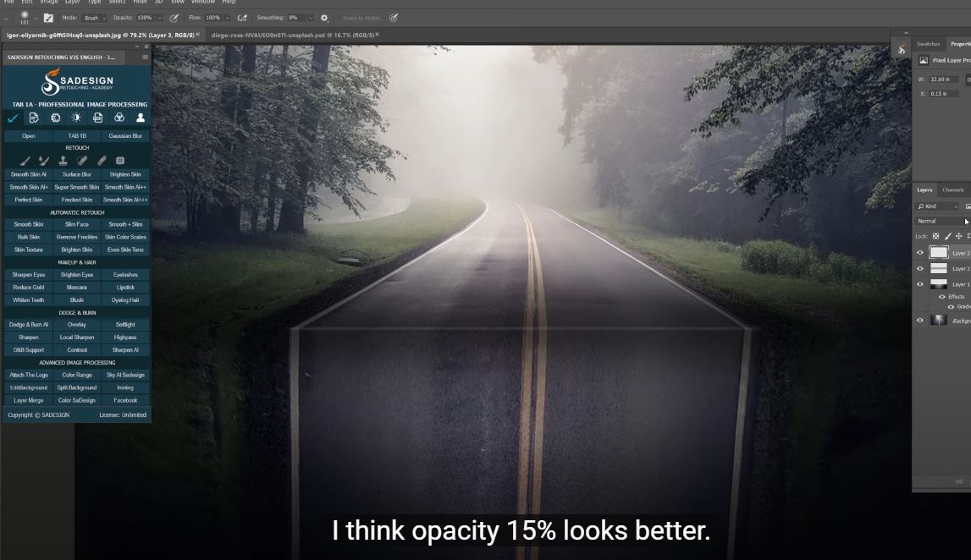Lock image pixels brush icon
This screenshot has height=560, width=971.
[x=947, y=236]
